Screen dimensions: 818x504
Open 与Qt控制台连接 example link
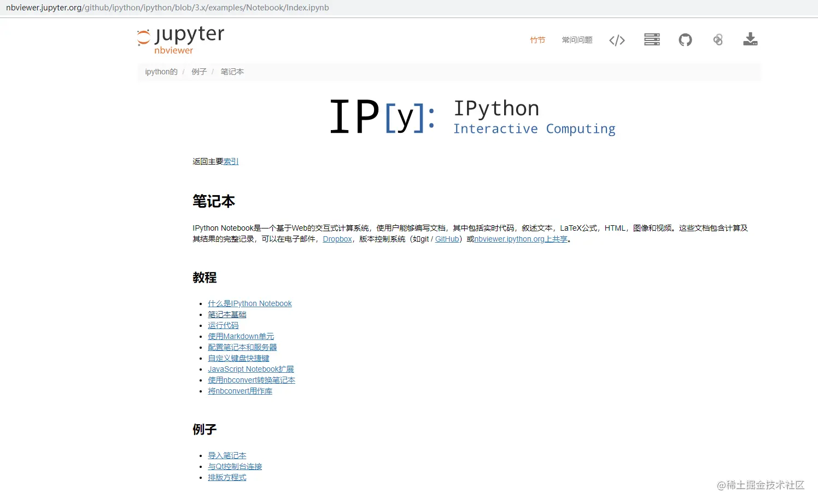click(235, 466)
